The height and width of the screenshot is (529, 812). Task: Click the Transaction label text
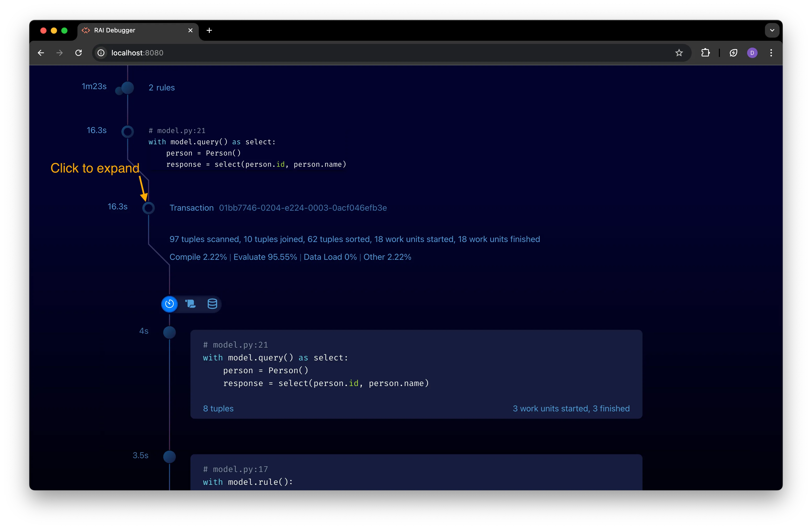point(192,208)
